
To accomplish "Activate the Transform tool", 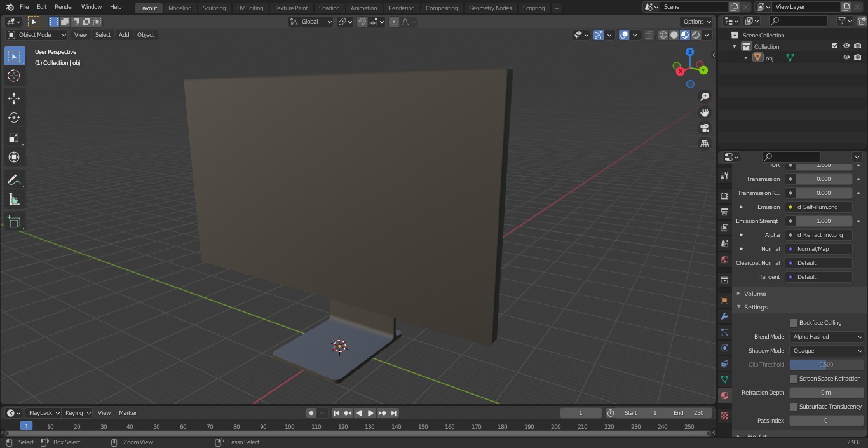I will tap(14, 157).
